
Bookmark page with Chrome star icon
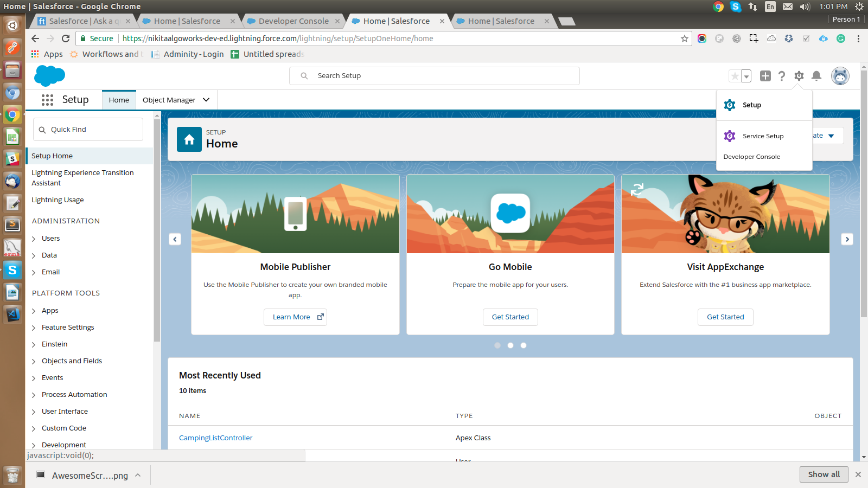click(x=684, y=38)
